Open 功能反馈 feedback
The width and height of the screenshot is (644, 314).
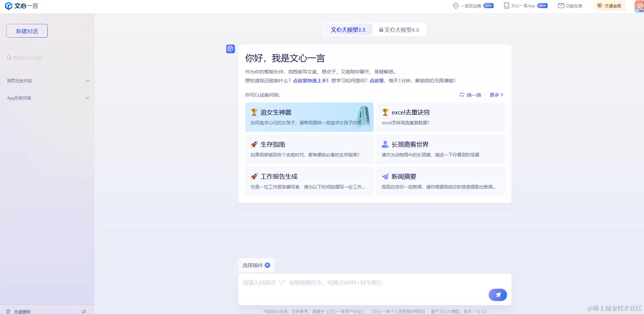point(570,6)
